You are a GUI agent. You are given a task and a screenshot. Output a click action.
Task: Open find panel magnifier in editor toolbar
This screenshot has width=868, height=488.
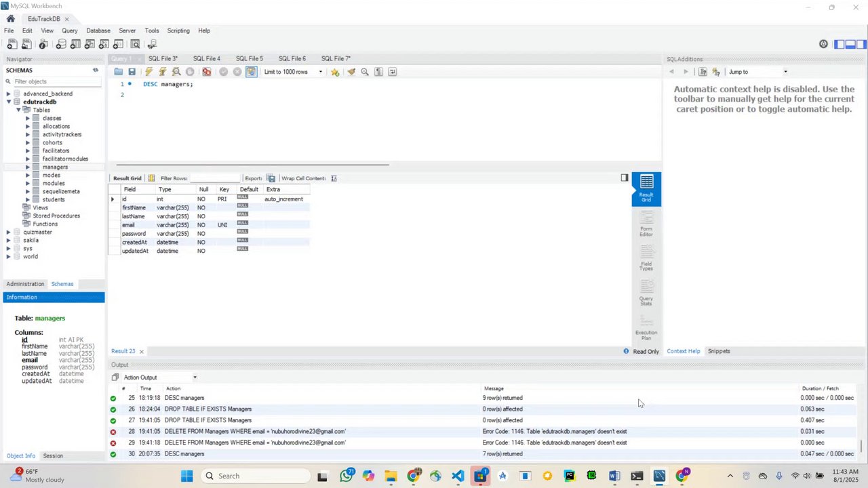[365, 72]
